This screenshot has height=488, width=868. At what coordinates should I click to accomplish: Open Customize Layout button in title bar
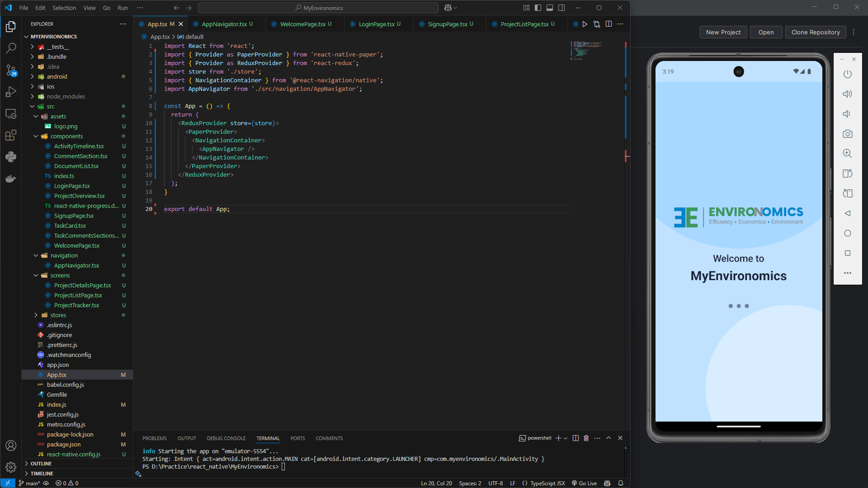pos(526,8)
